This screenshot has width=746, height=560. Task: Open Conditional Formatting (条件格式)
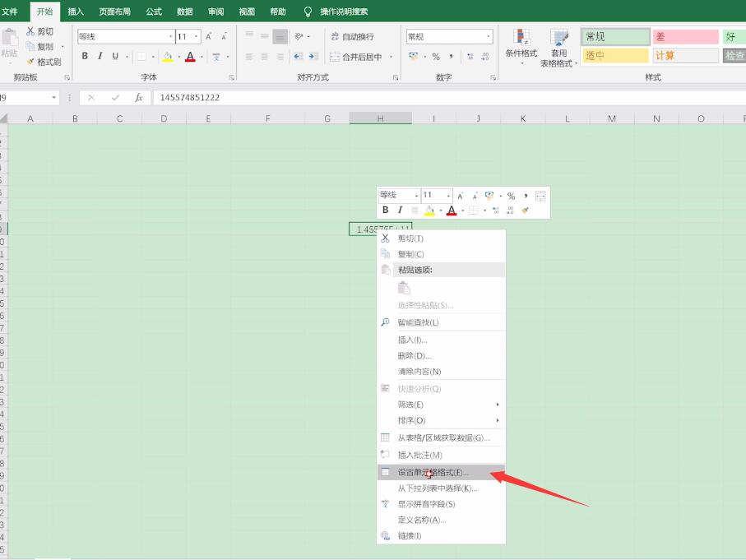click(521, 46)
